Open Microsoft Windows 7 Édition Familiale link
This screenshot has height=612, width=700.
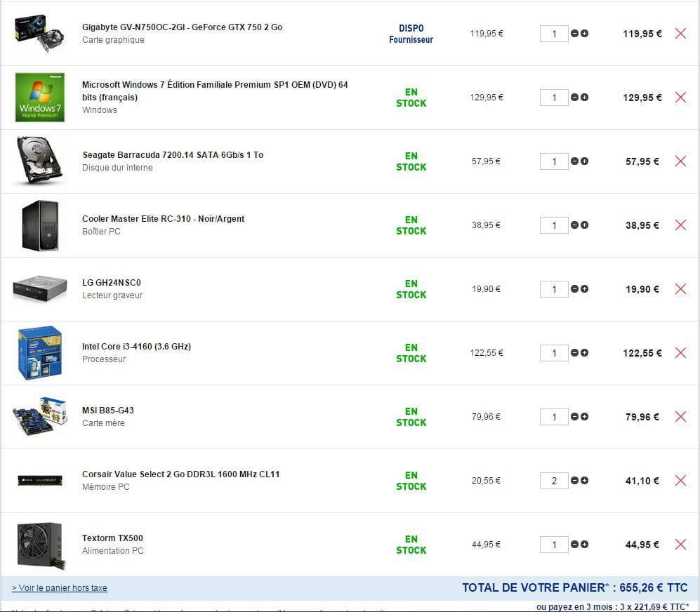coord(215,91)
